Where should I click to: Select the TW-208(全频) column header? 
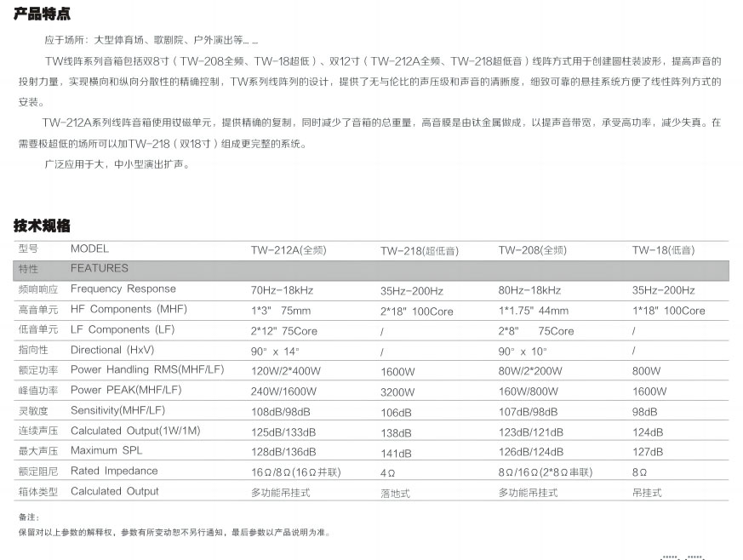click(532, 250)
